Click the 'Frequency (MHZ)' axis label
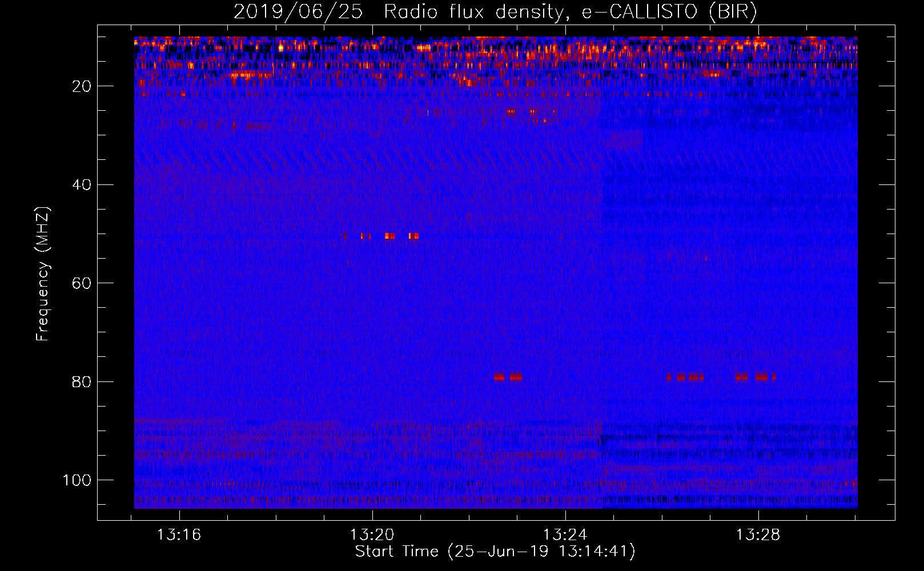This screenshot has height=571, width=924. (x=43, y=274)
